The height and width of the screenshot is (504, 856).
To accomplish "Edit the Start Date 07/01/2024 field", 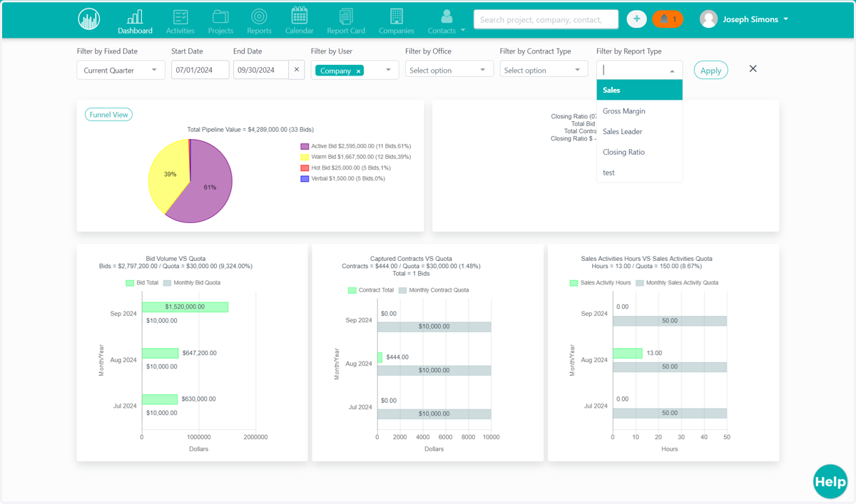I will [x=200, y=70].
